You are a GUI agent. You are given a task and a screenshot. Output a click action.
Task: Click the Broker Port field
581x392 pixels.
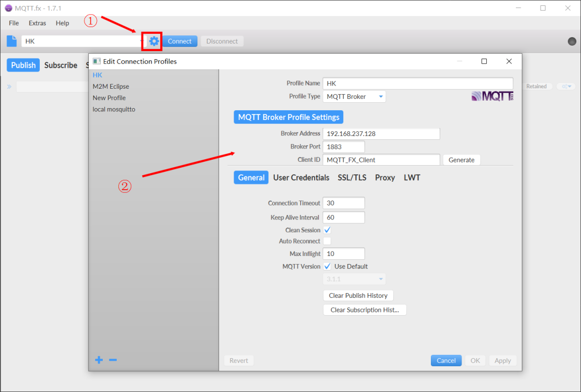344,147
